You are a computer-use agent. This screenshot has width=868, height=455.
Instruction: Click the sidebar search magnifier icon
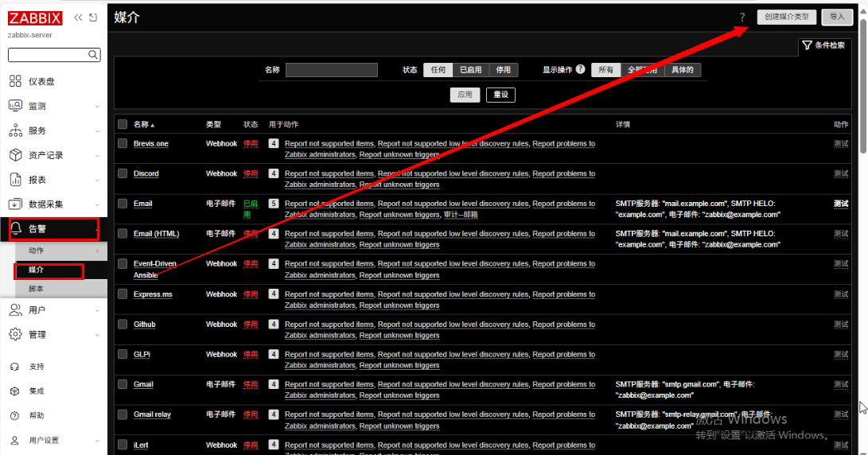pos(94,55)
